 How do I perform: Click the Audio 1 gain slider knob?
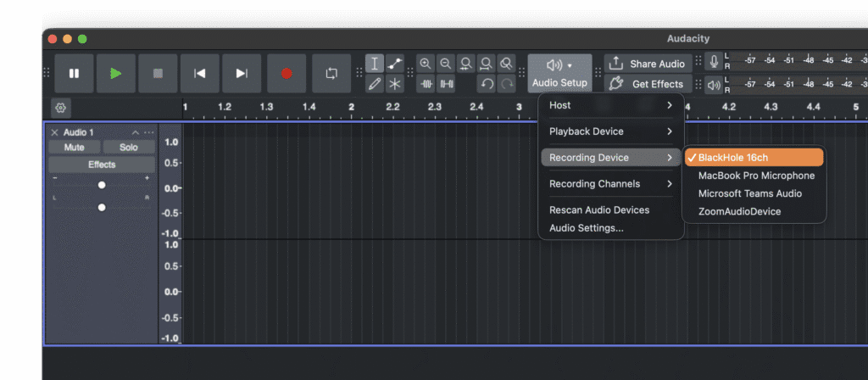pos(102,185)
